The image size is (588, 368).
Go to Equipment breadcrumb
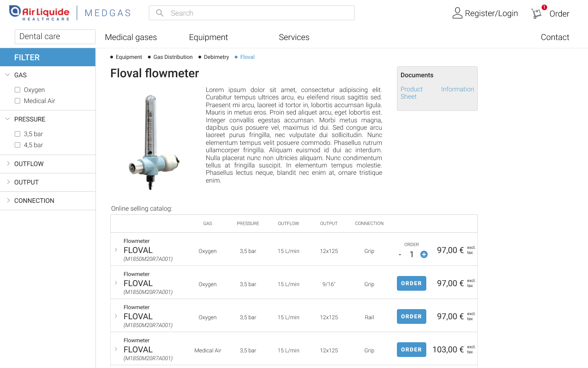point(129,57)
